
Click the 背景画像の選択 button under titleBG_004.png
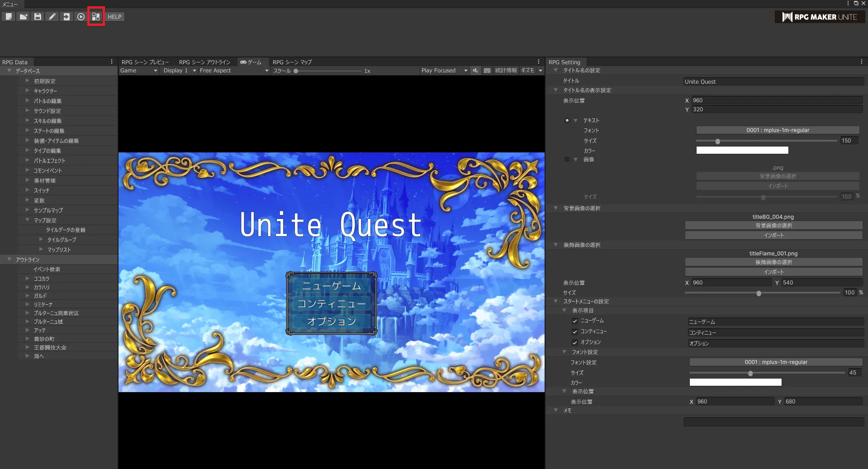773,225
